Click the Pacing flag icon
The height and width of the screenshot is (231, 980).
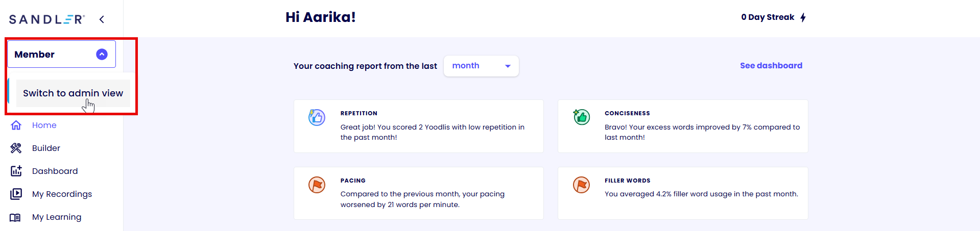click(317, 185)
